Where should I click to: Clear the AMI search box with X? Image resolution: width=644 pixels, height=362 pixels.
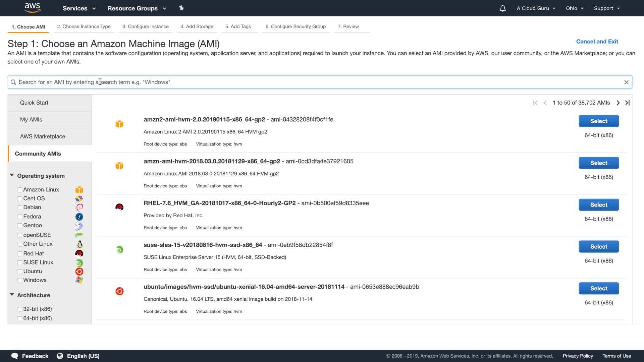pos(626,82)
